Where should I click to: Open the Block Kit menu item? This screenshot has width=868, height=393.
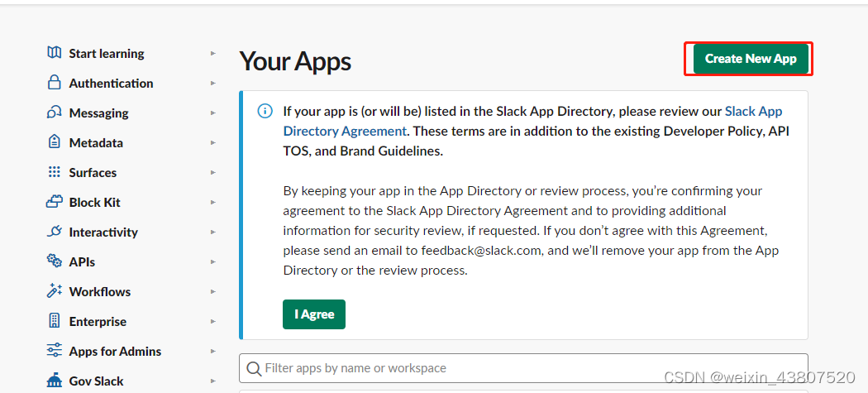pos(95,203)
